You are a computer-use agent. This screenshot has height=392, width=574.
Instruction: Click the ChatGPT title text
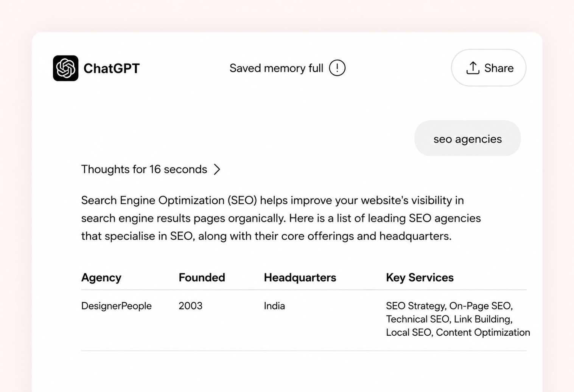(112, 68)
